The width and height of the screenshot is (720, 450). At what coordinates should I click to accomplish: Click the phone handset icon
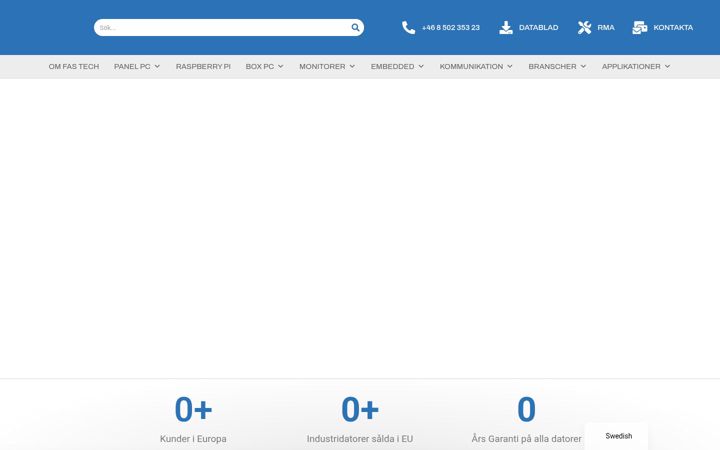point(408,28)
